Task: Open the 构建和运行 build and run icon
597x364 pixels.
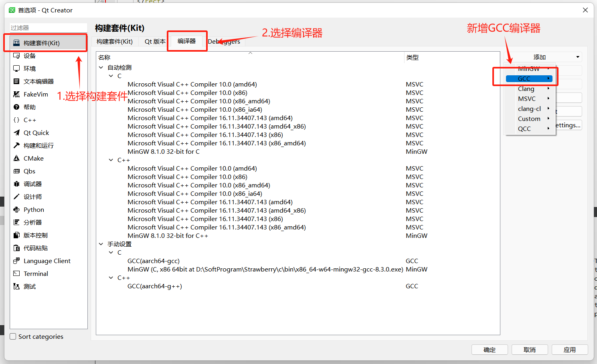Action: [x=16, y=145]
